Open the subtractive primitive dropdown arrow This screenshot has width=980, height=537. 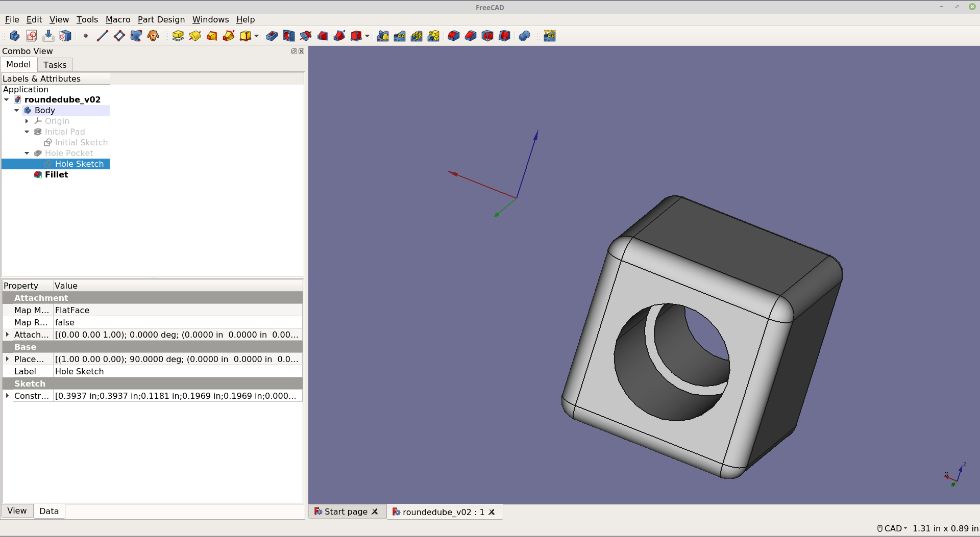[x=367, y=36]
